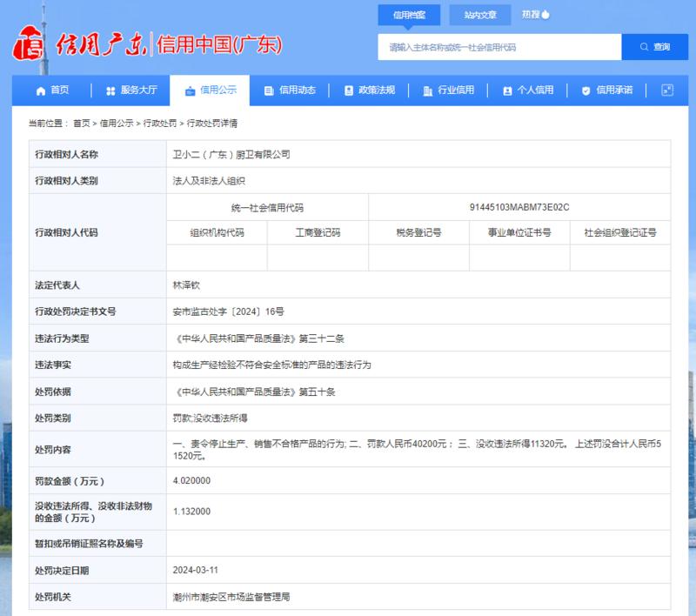Click the value 罚款;没收违法所得
Screen dimensions: 696x616
point(210,418)
